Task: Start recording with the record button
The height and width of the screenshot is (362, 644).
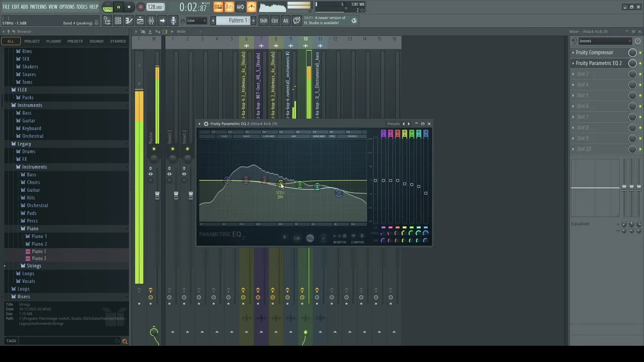Action: [140, 7]
